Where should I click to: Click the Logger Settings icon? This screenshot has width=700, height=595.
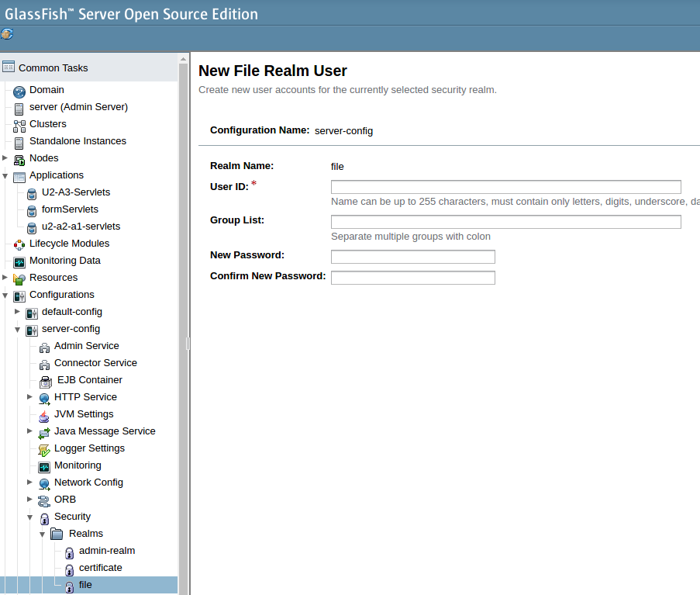[44, 450]
